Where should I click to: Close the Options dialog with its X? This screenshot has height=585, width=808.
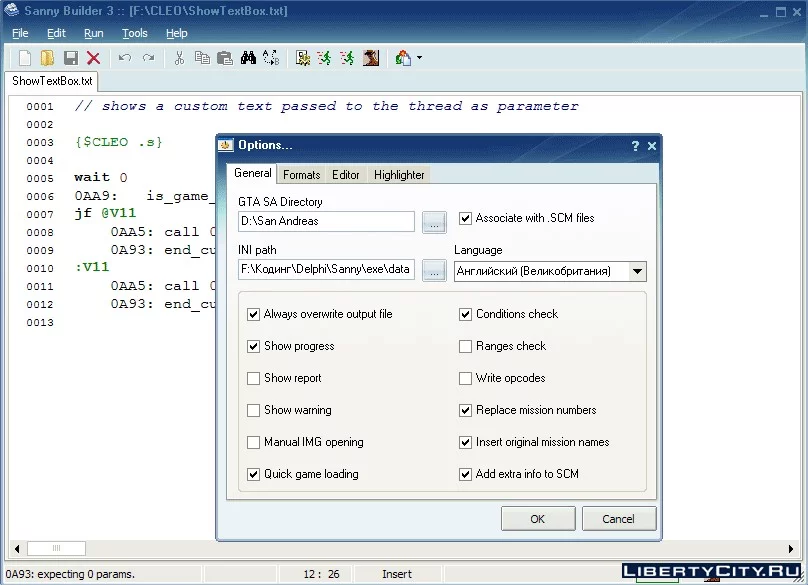[652, 146]
